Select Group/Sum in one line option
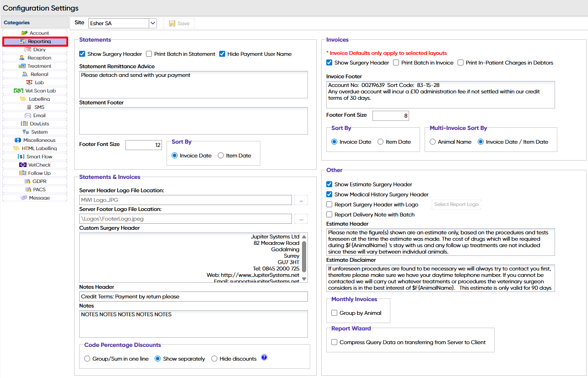Viewport: 588px width, 378px height. [x=87, y=359]
